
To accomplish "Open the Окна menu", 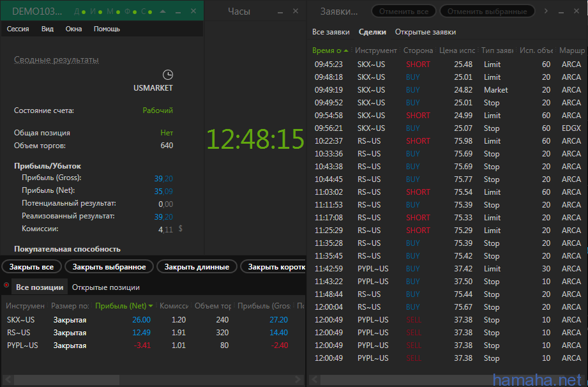I will (x=73, y=29).
